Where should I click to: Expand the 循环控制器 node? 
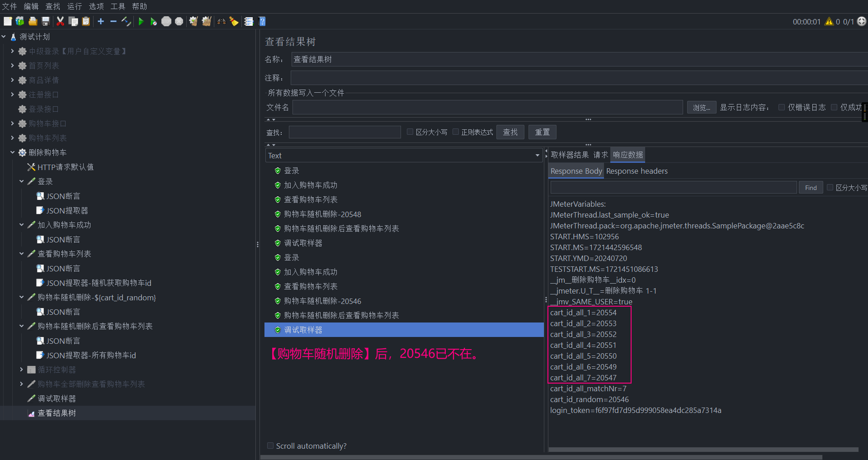click(21, 370)
